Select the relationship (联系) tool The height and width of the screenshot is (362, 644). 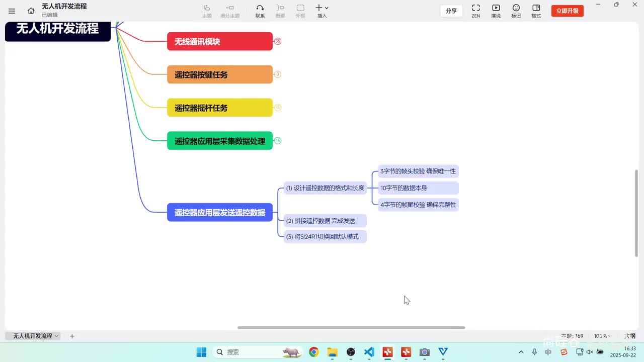coord(260,11)
